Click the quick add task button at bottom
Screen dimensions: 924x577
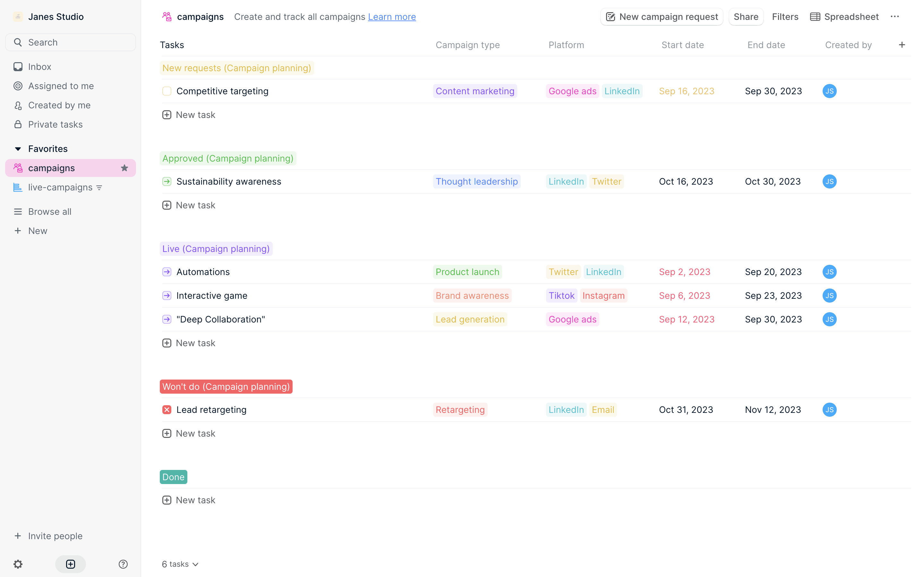click(70, 564)
